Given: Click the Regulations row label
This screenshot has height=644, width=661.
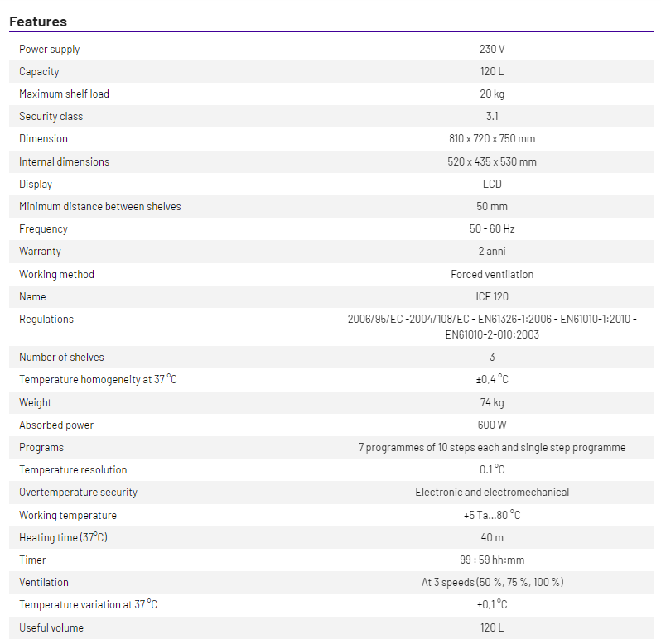Looking at the screenshot, I should click(x=46, y=320).
